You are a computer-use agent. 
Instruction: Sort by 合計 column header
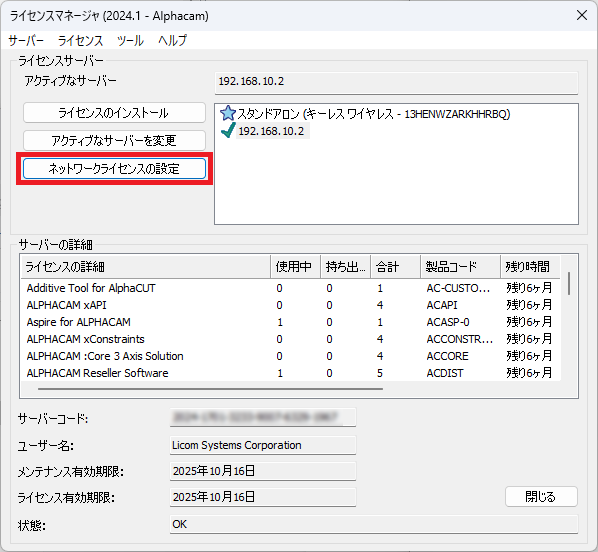point(395,267)
